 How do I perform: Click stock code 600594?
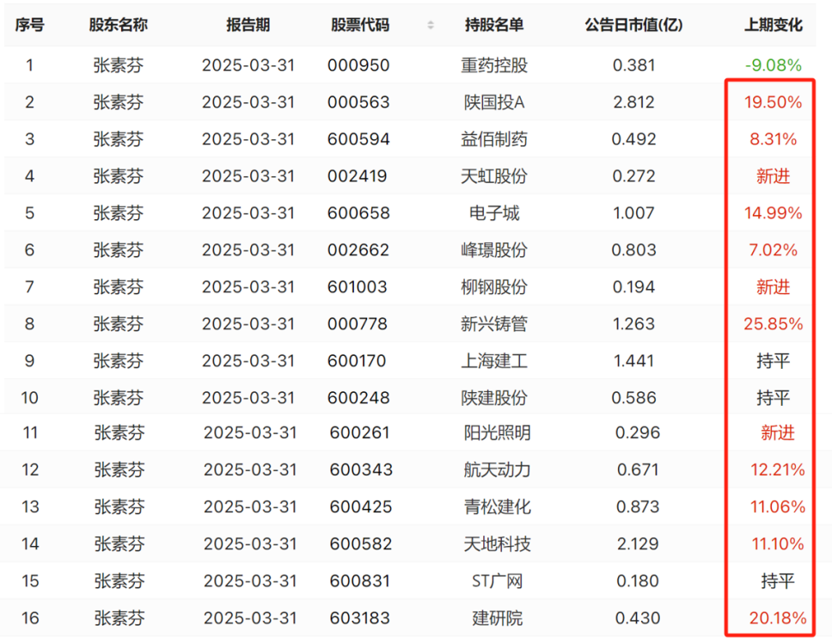pyautogui.click(x=358, y=139)
